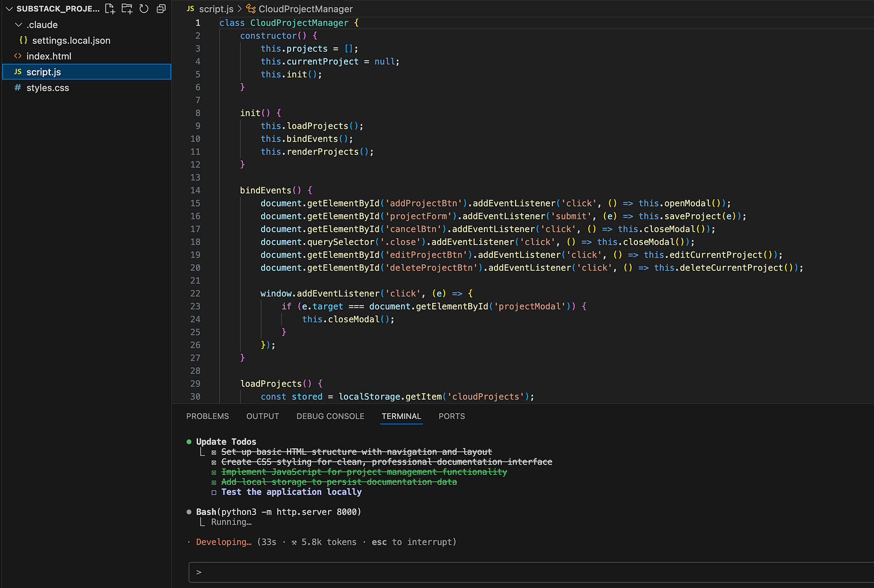Switch to the OUTPUT panel tab
The image size is (874, 588).
point(263,416)
